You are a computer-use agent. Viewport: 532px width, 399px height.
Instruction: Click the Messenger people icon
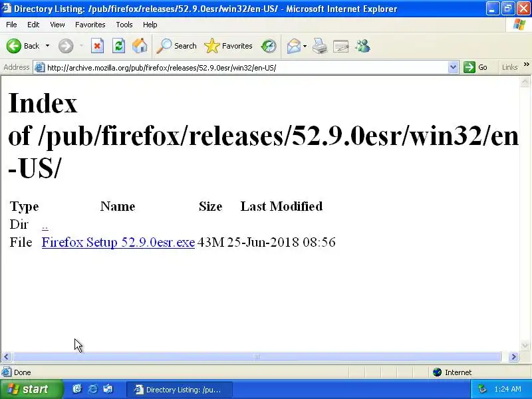pyautogui.click(x=362, y=46)
